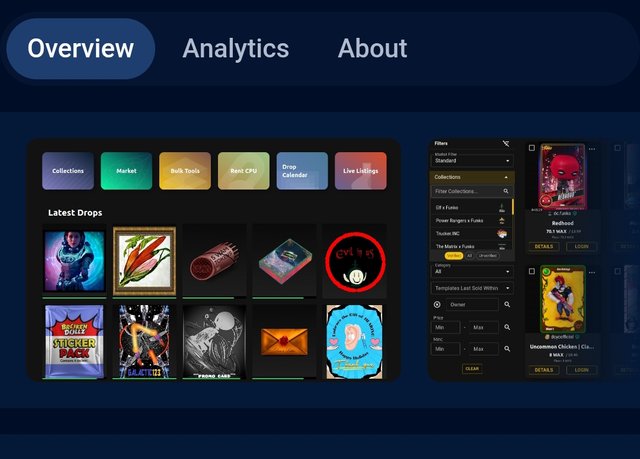The image size is (640, 459).
Task: Open the Templates Last Sold Within dropdown
Action: [472, 288]
